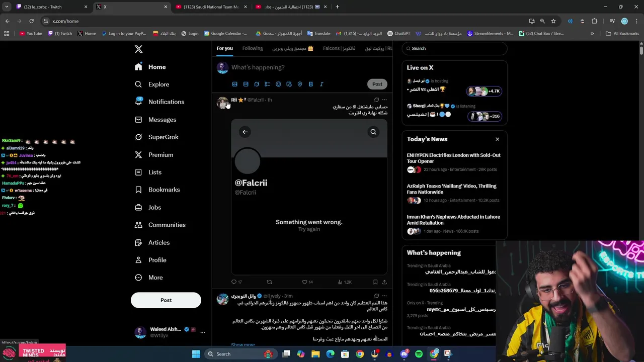Image resolution: width=644 pixels, height=362 pixels.
Task: Switch to the For you tab
Action: 224,48
